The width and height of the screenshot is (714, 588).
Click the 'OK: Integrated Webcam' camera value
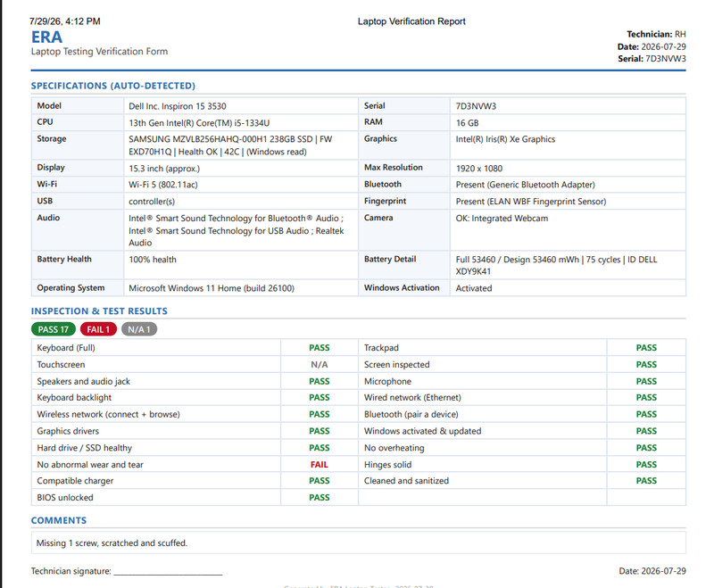pos(502,219)
